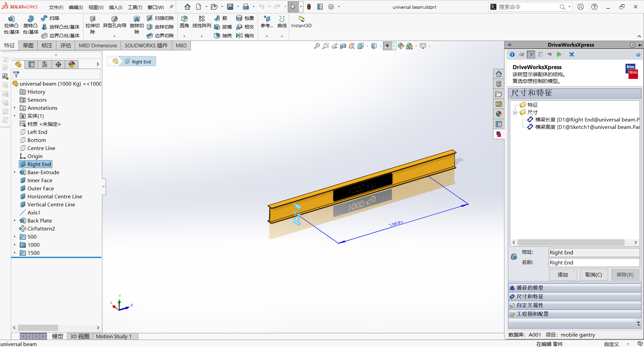Viewport: 644px width, 347px height.
Task: Open the DisplayManager color ball tab
Action: (72, 64)
